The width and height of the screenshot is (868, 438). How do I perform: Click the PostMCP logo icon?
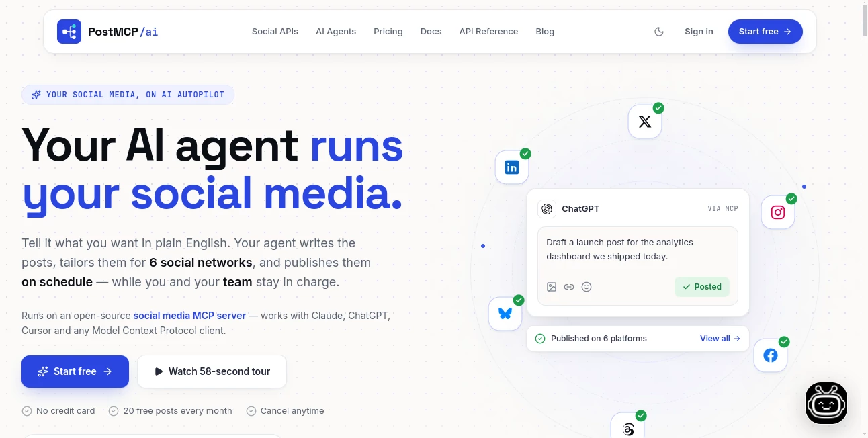[x=69, y=32]
